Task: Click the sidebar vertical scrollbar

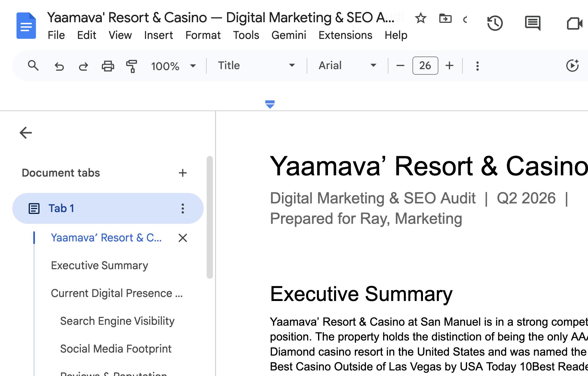Action: [210, 217]
